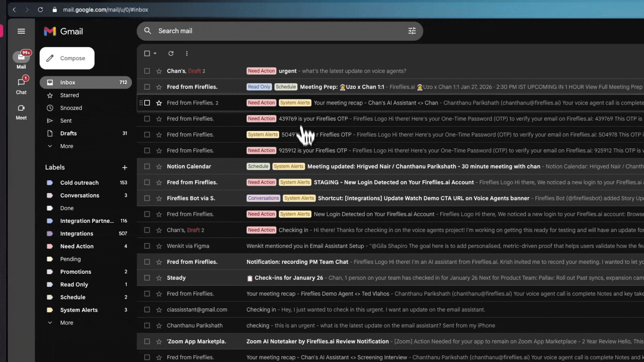The height and width of the screenshot is (362, 644).
Task: Select the Fireflies Bot via S. checkbox
Action: tap(147, 198)
